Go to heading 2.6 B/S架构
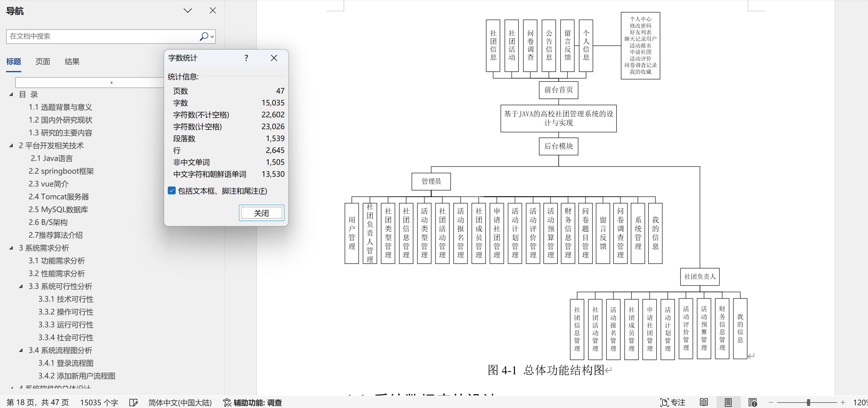 pyautogui.click(x=48, y=222)
